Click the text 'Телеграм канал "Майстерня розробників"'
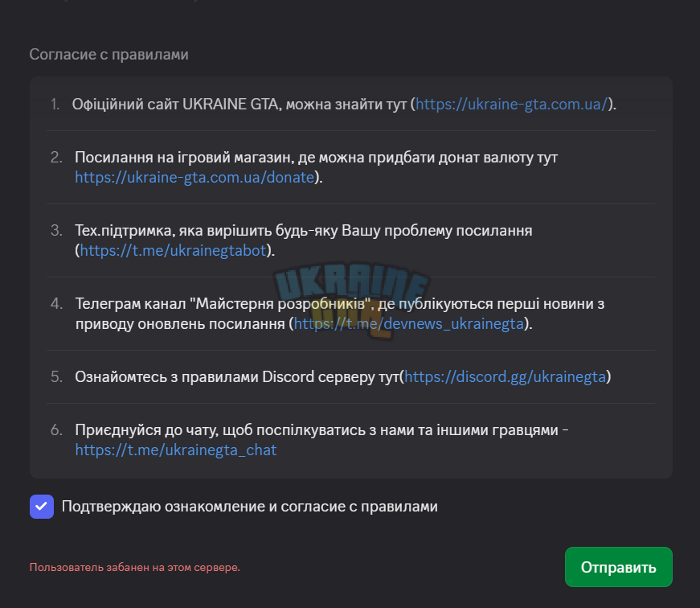 pyautogui.click(x=224, y=304)
